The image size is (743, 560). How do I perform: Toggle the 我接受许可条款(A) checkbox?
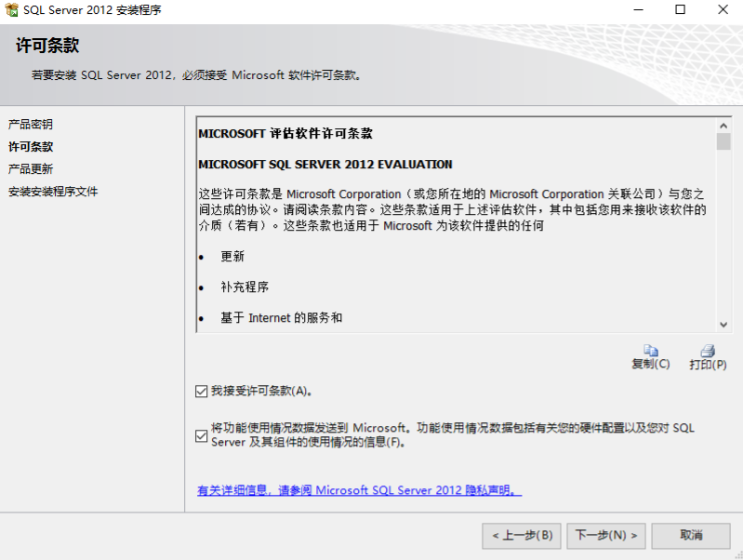click(x=202, y=392)
